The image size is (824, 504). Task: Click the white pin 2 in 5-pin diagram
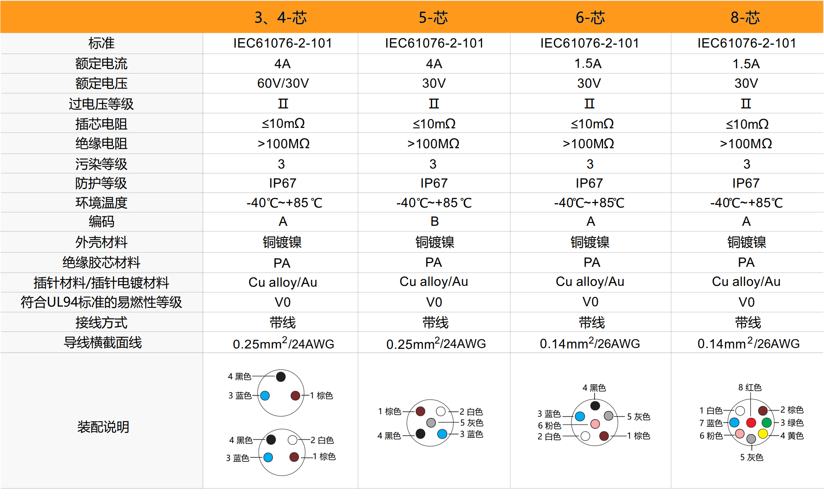tap(441, 411)
